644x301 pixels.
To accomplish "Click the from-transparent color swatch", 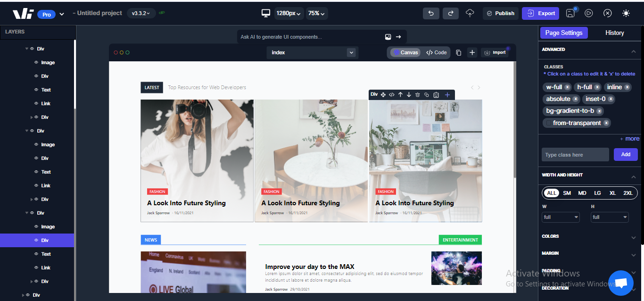I will pyautogui.click(x=548, y=123).
